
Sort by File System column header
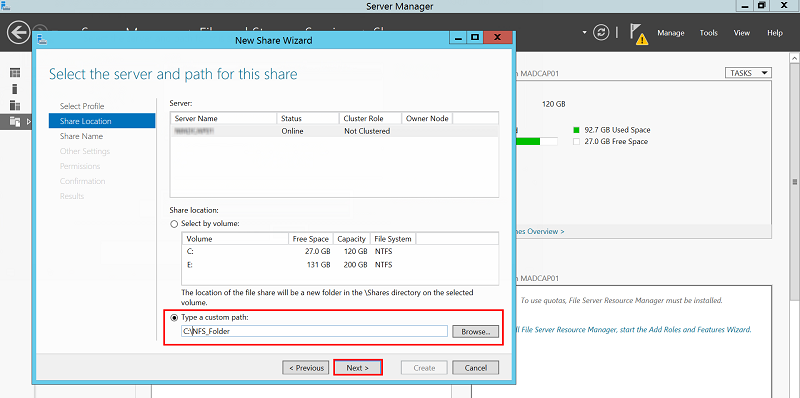[393, 239]
